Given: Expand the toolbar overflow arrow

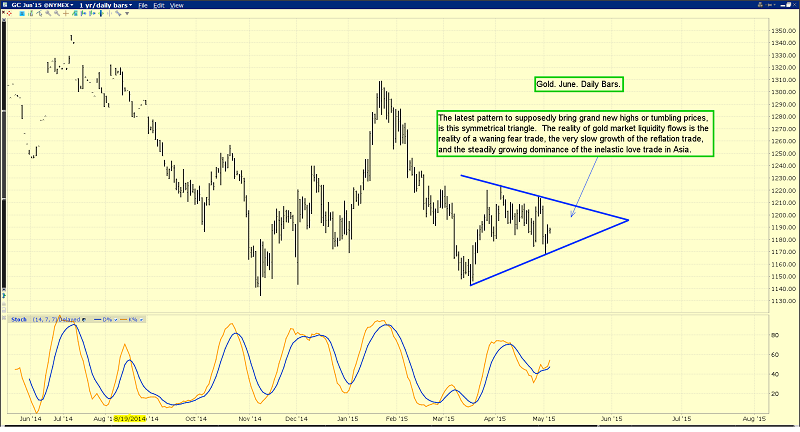Looking at the screenshot, I should pyautogui.click(x=127, y=13).
